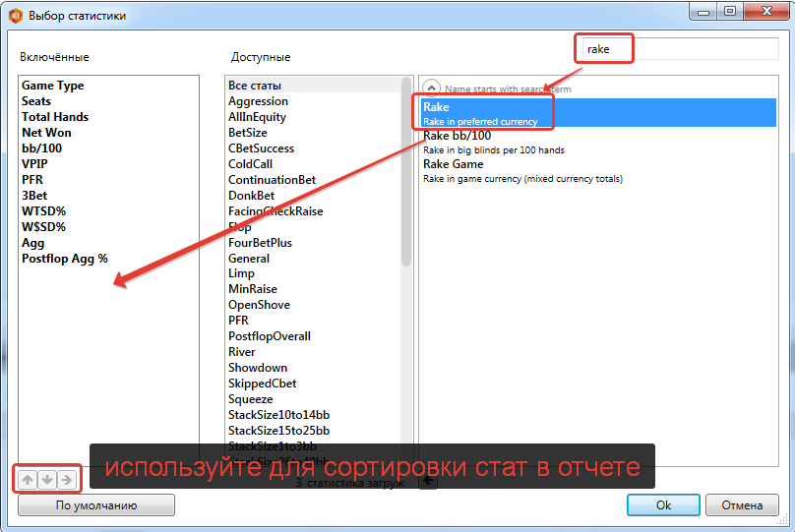Click the right arrow sort button
795x532 pixels.
click(x=66, y=480)
